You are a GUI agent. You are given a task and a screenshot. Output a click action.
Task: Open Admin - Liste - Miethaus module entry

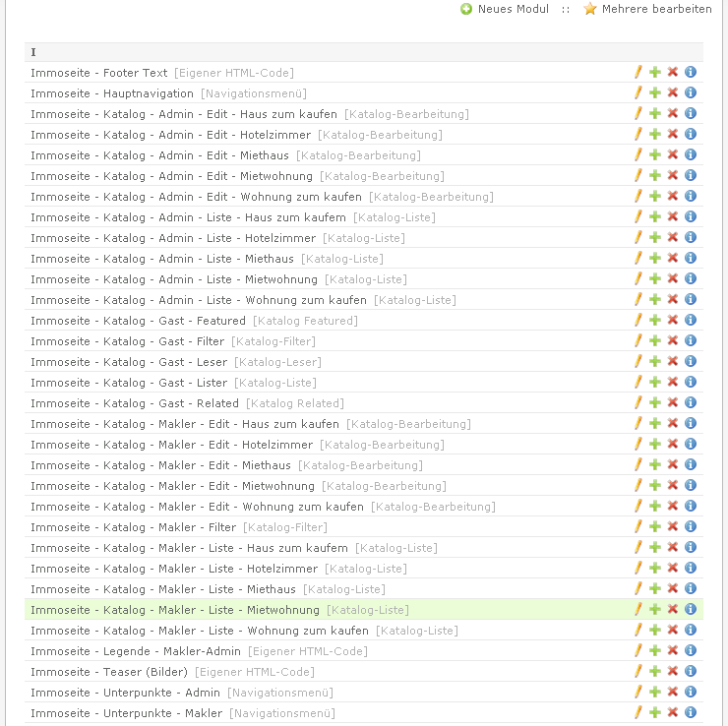click(162, 259)
